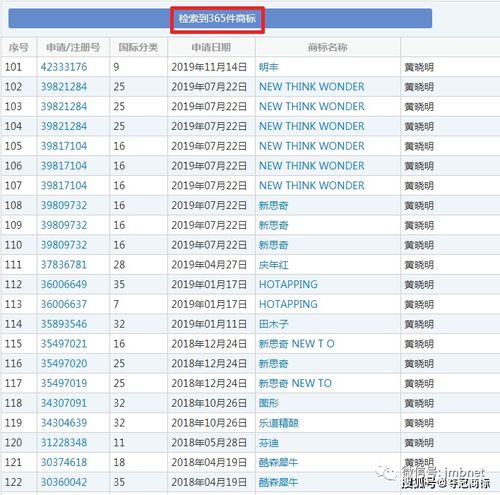The image size is (500, 495).
Task: Open the 田木子 trademark link
Action: 274,324
